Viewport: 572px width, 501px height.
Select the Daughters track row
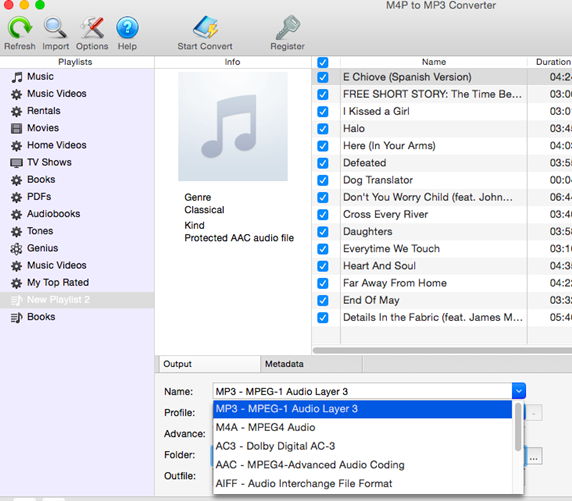tap(441, 232)
